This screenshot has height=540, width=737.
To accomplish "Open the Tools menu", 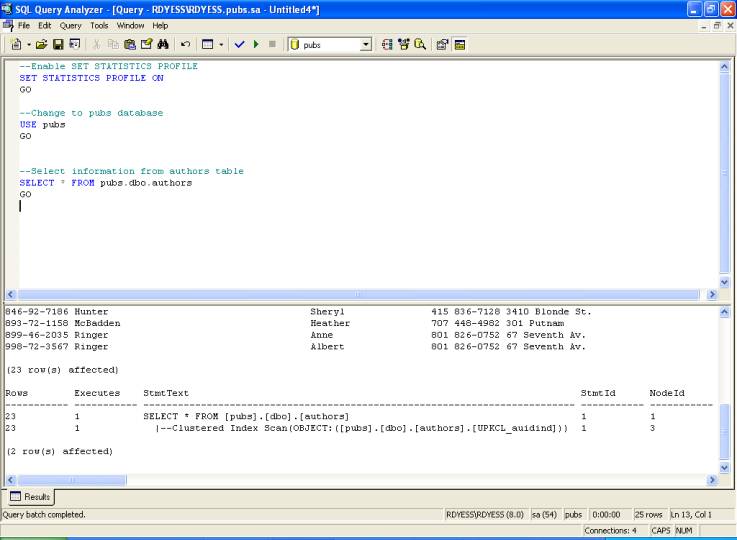I will [99, 25].
